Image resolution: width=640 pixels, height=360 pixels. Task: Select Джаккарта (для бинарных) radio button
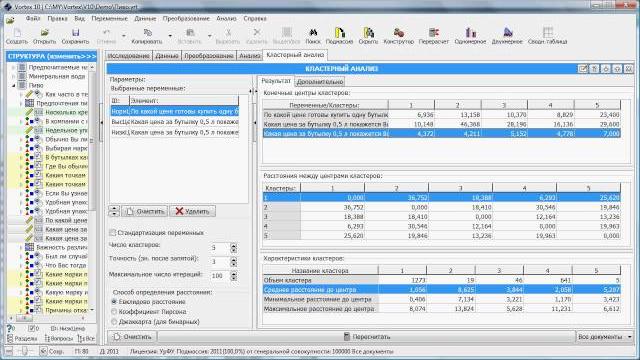[x=114, y=322]
